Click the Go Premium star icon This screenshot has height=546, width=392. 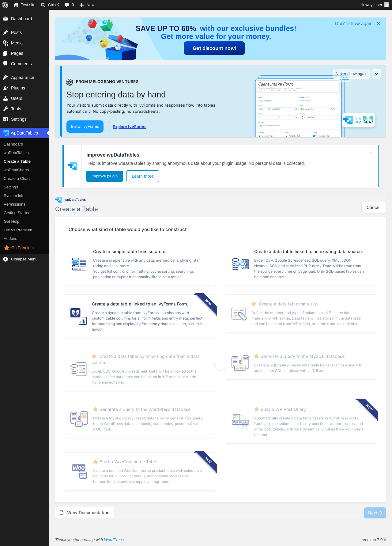coord(7,248)
